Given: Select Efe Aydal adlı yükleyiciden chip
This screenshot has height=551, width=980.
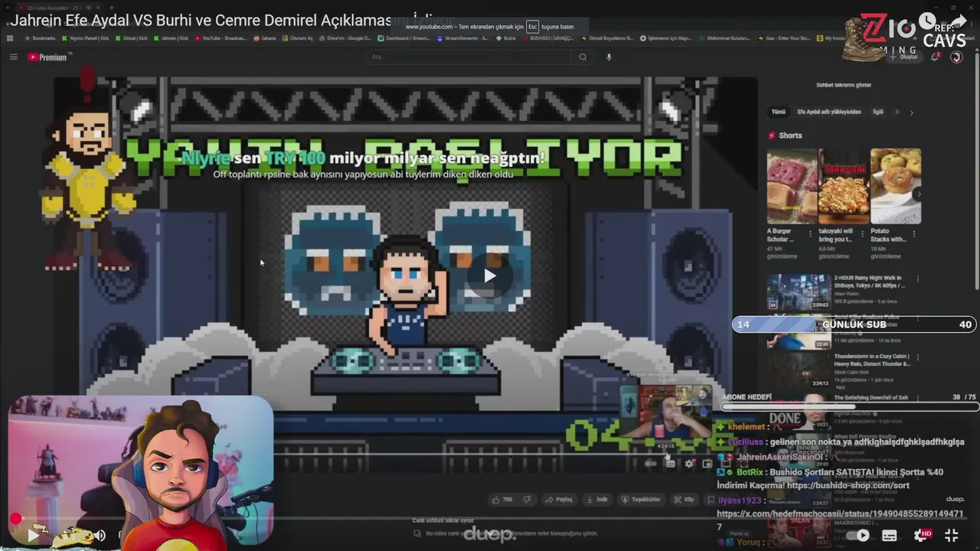Looking at the screenshot, I should [829, 112].
